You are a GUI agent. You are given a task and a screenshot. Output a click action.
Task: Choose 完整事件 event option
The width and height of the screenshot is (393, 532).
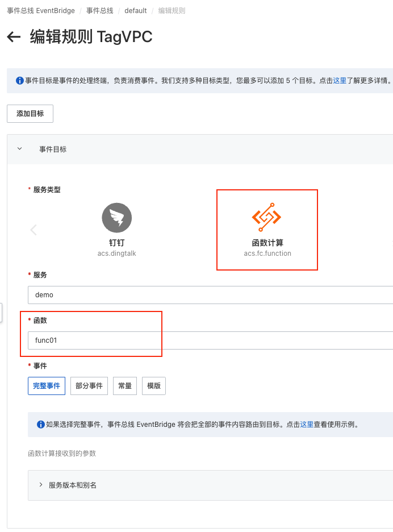[x=47, y=386]
